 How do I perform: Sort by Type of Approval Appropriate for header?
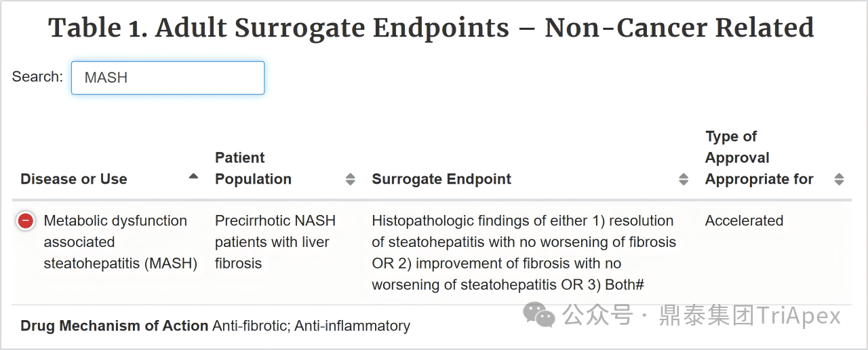point(759,158)
